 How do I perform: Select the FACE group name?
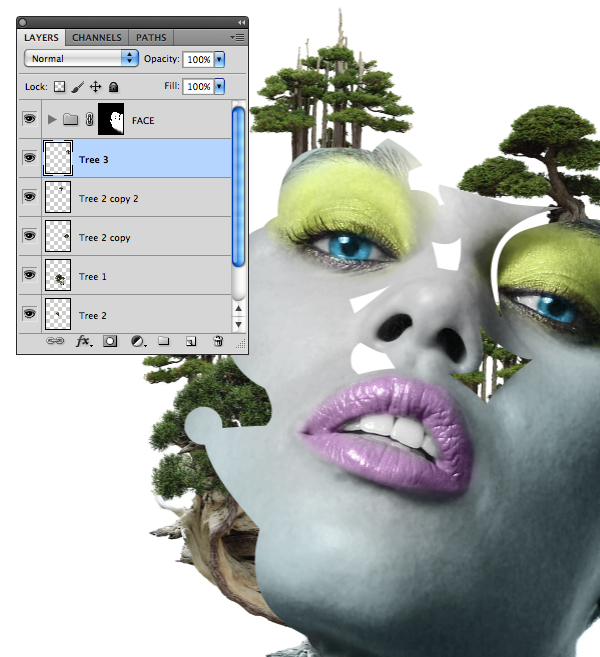(x=143, y=121)
